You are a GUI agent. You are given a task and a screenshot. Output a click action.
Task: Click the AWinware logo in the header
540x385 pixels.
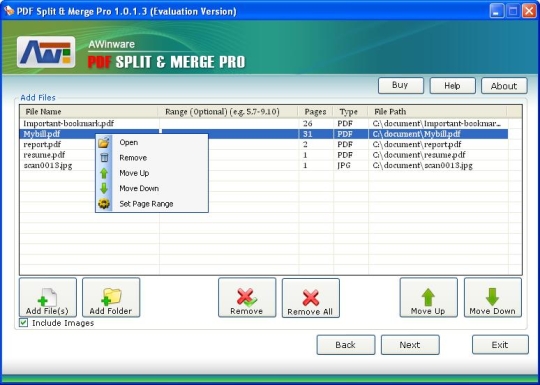(x=46, y=52)
